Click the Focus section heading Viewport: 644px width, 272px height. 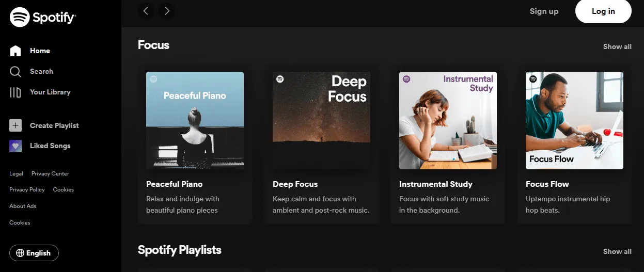pos(153,45)
